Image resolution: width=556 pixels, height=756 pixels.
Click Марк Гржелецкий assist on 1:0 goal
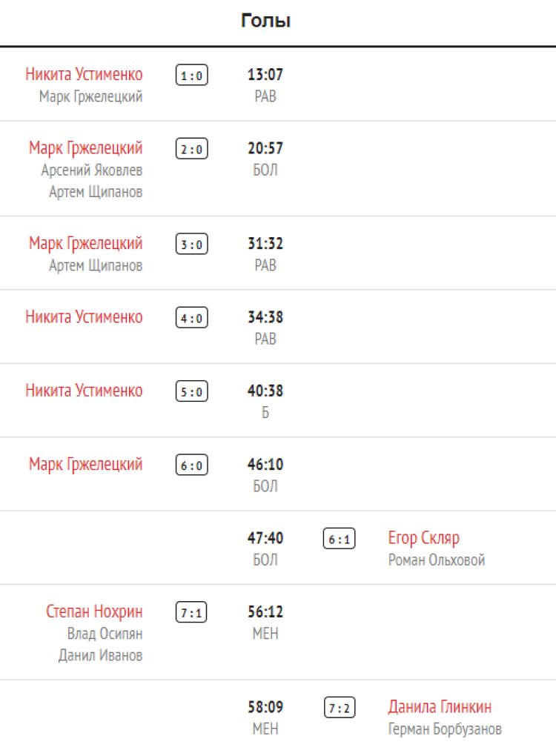[x=90, y=96]
